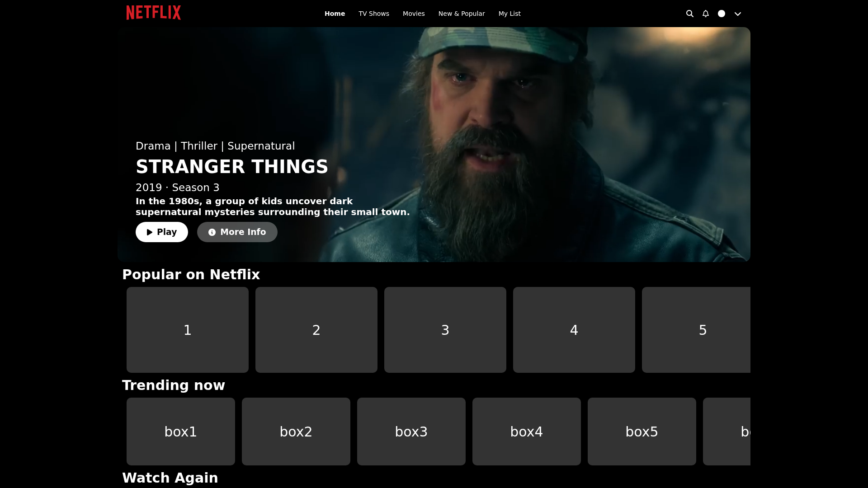Open Popular card 2
Image resolution: width=868 pixels, height=488 pixels.
tap(316, 330)
